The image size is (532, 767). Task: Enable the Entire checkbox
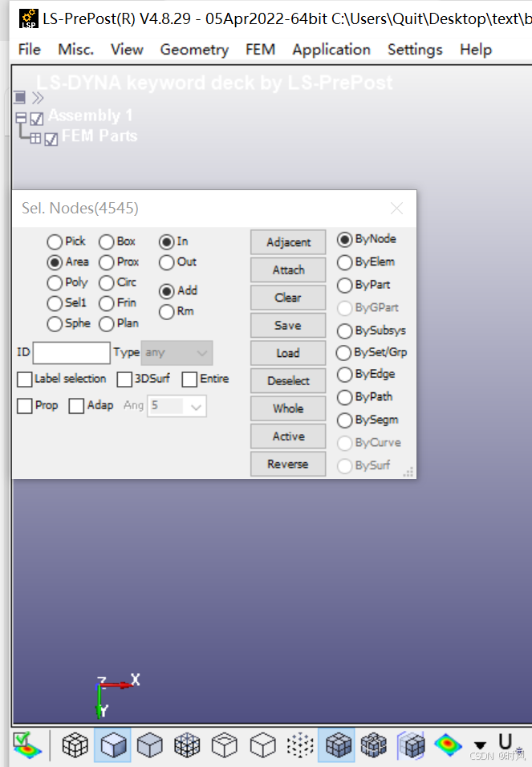coord(189,379)
